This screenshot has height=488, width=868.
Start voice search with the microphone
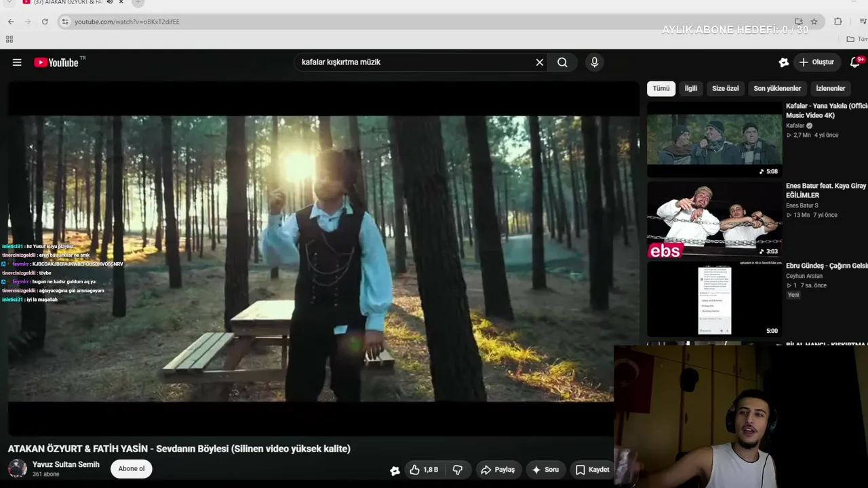(594, 62)
